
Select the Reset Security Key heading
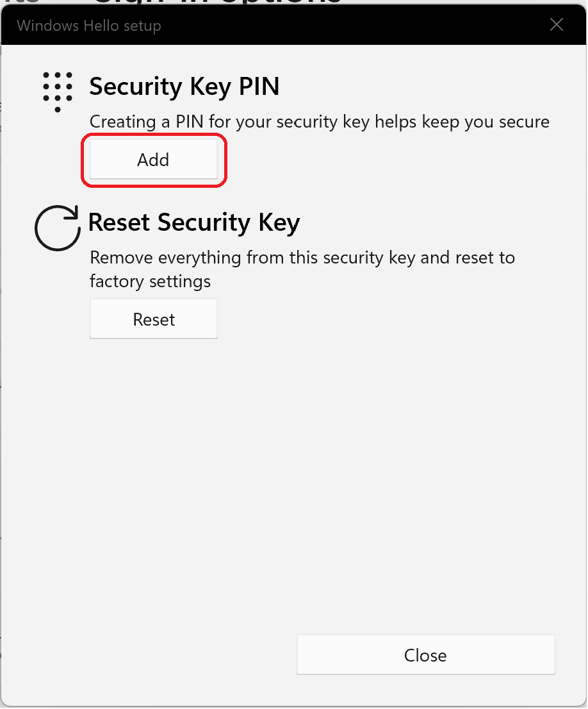pyautogui.click(x=194, y=222)
